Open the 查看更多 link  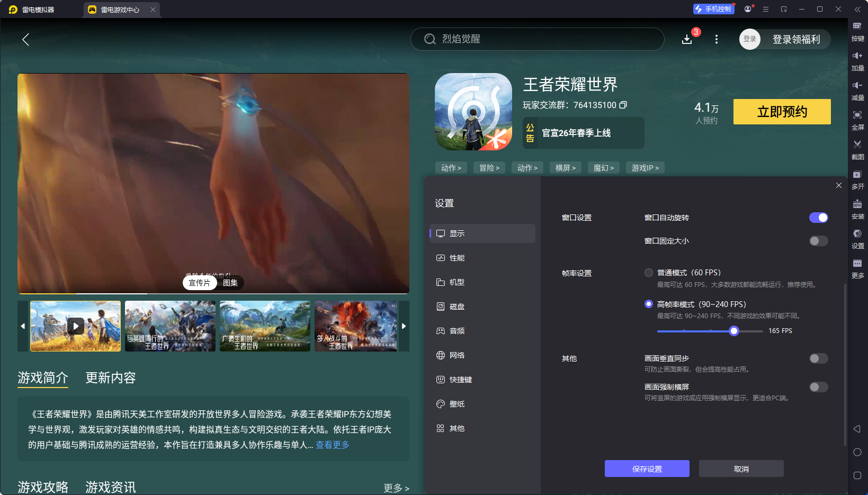[332, 445]
